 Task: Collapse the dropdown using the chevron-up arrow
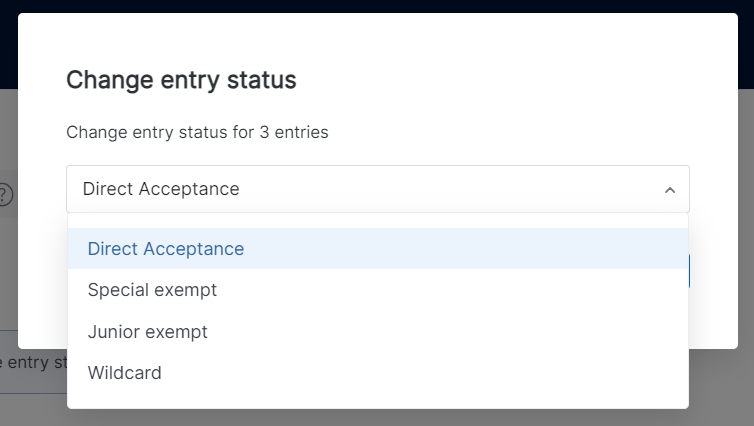(669, 190)
